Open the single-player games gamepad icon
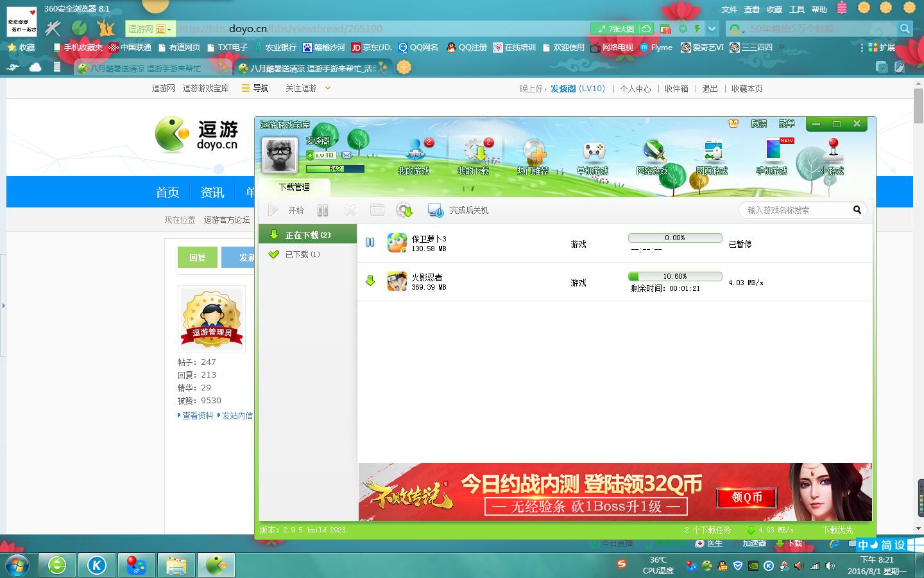 tap(593, 157)
